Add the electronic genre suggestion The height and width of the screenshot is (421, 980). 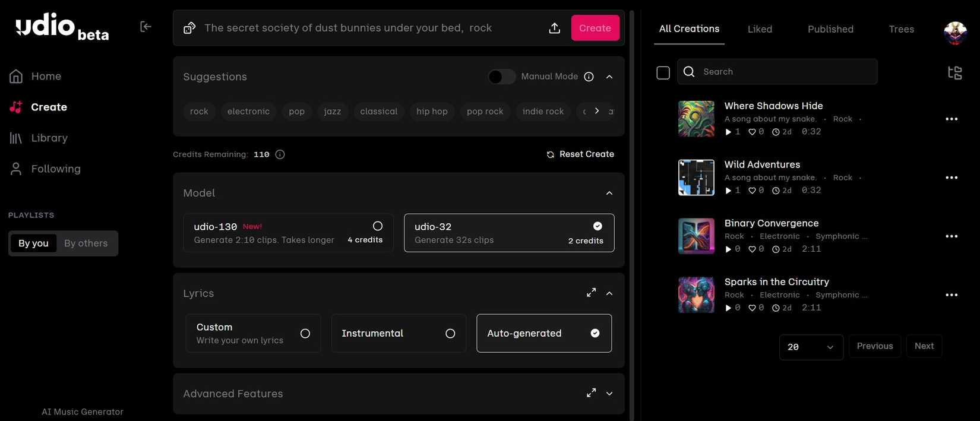coord(248,111)
